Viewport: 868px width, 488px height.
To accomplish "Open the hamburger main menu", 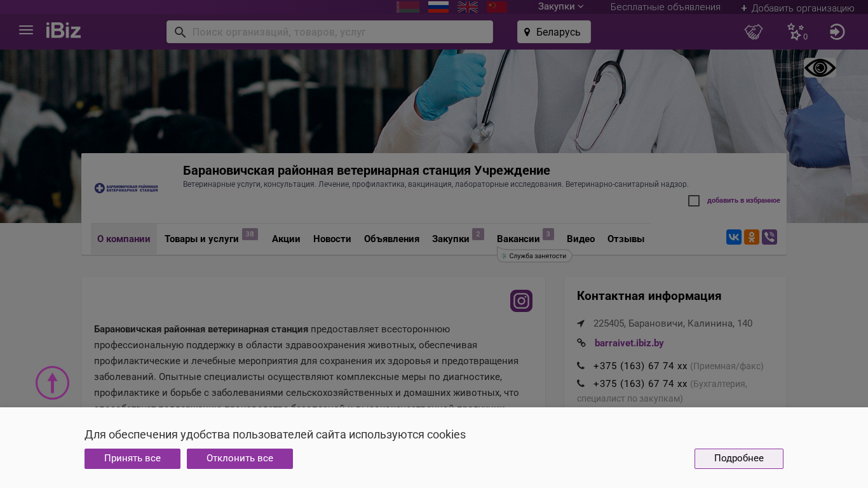I will click(26, 30).
